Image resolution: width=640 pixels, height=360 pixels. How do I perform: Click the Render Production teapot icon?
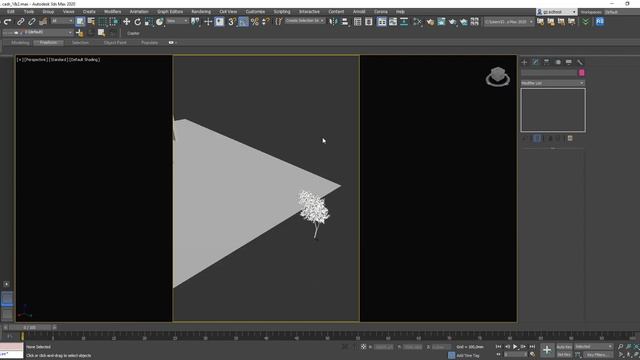point(452,22)
